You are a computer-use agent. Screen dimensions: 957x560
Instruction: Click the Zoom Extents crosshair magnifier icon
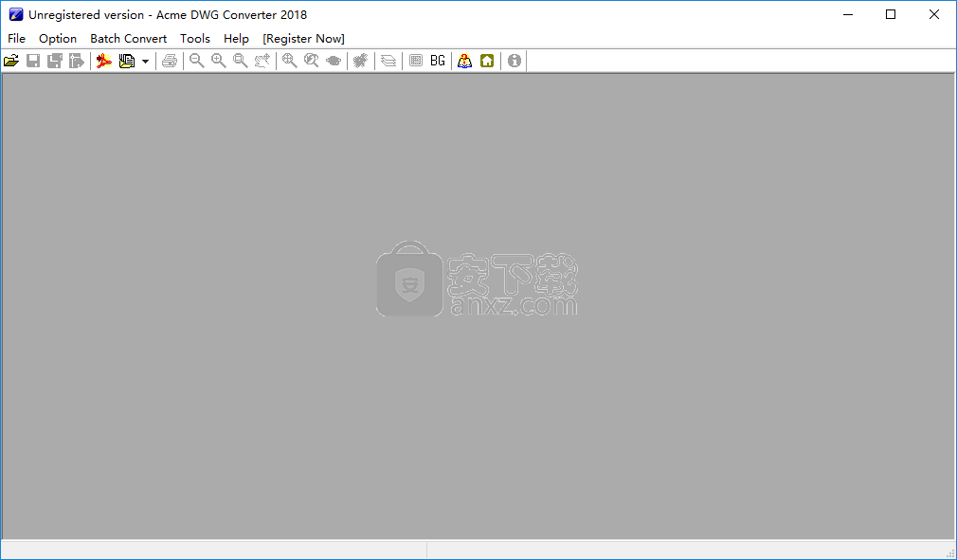(290, 61)
